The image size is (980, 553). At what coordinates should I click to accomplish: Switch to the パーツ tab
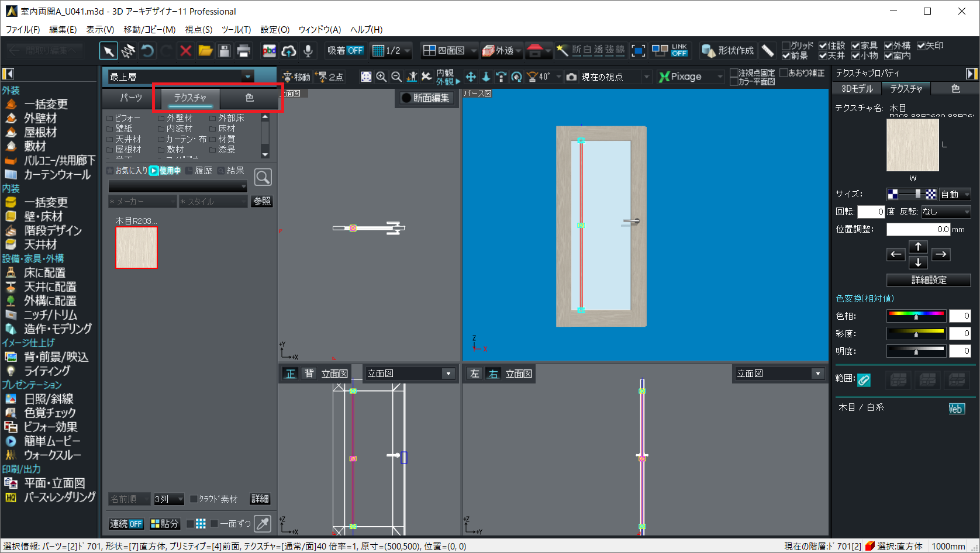click(x=131, y=98)
